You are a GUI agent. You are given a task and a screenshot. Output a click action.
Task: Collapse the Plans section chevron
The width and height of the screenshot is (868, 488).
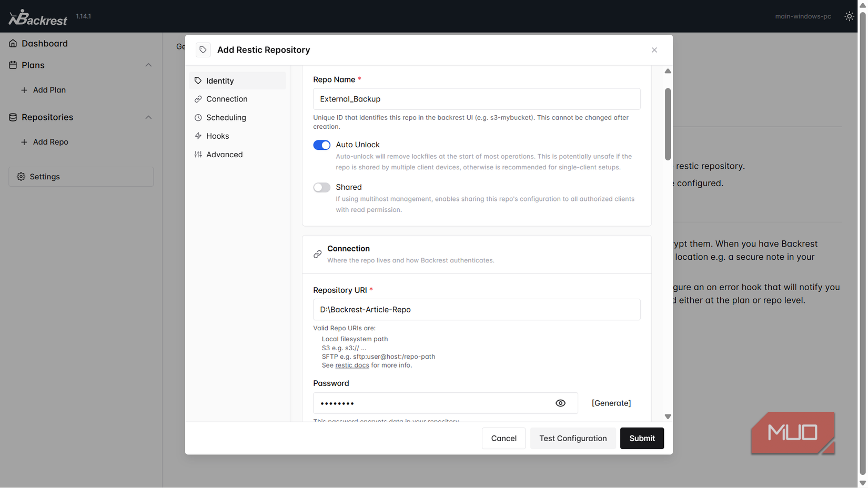[148, 65]
